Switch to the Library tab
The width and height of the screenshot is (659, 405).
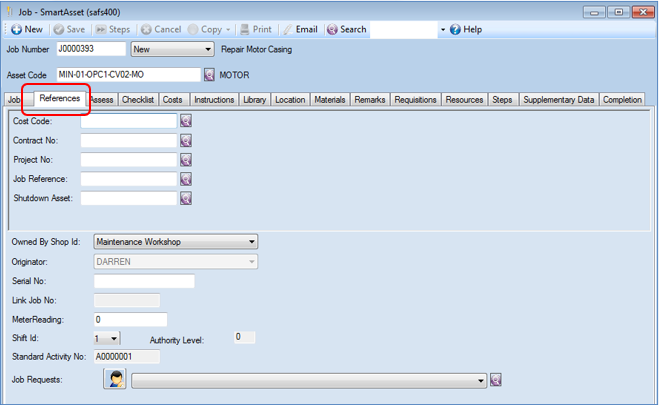click(x=255, y=100)
